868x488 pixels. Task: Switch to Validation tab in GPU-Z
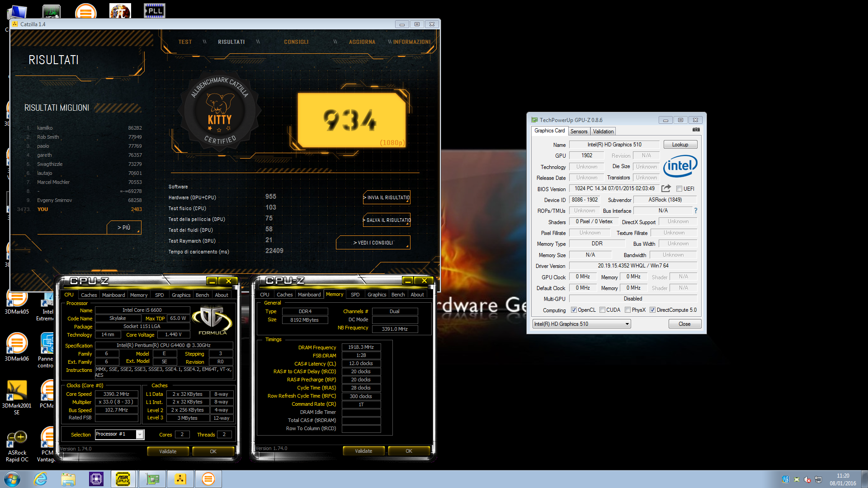pyautogui.click(x=603, y=131)
